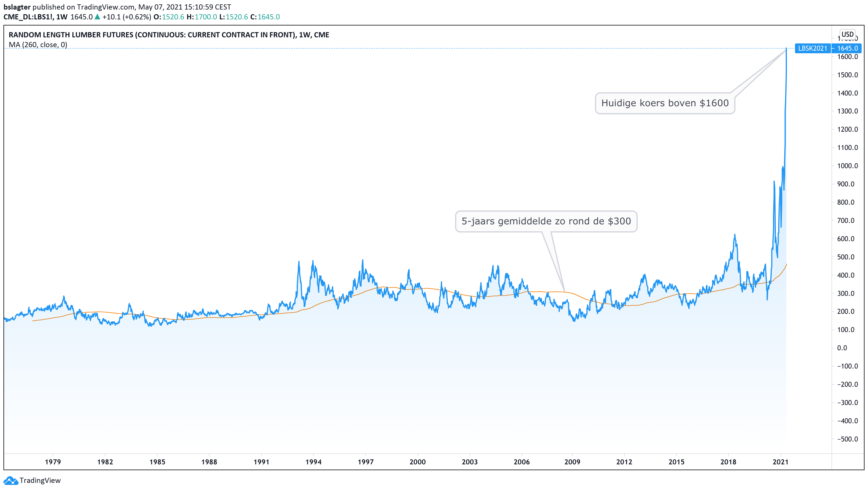This screenshot has height=491, width=868.
Task: Select the '5-jaars gemiddelde' callout box
Action: pyautogui.click(x=546, y=221)
